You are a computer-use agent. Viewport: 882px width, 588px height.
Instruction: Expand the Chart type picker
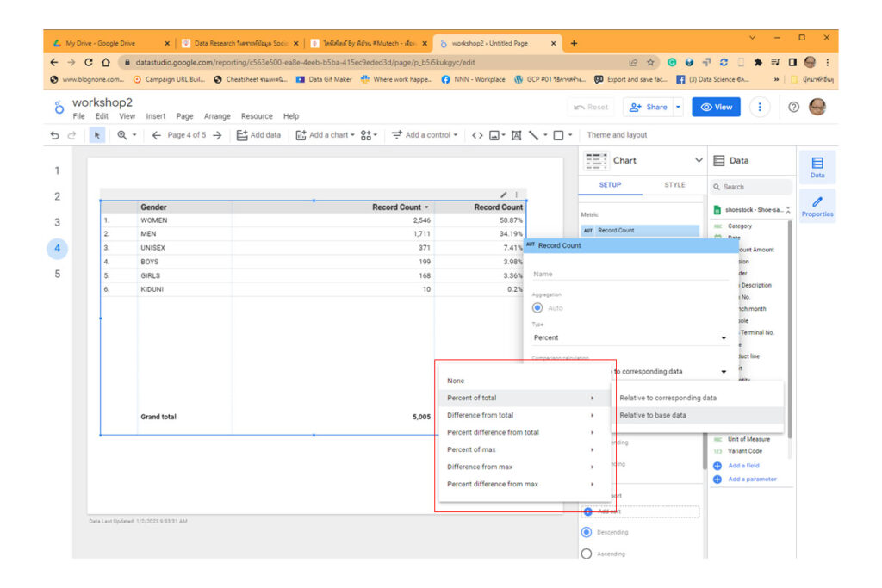pos(698,160)
